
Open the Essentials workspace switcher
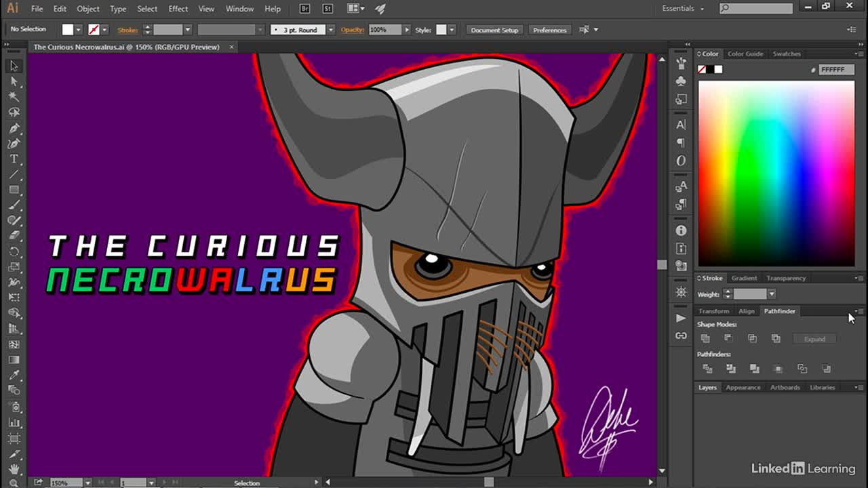click(683, 9)
